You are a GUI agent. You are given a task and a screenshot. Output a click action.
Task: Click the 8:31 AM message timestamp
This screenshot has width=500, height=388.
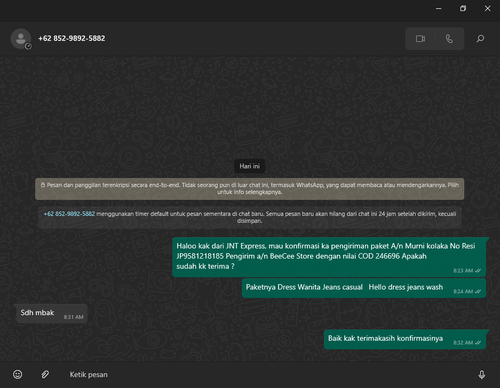(74, 317)
